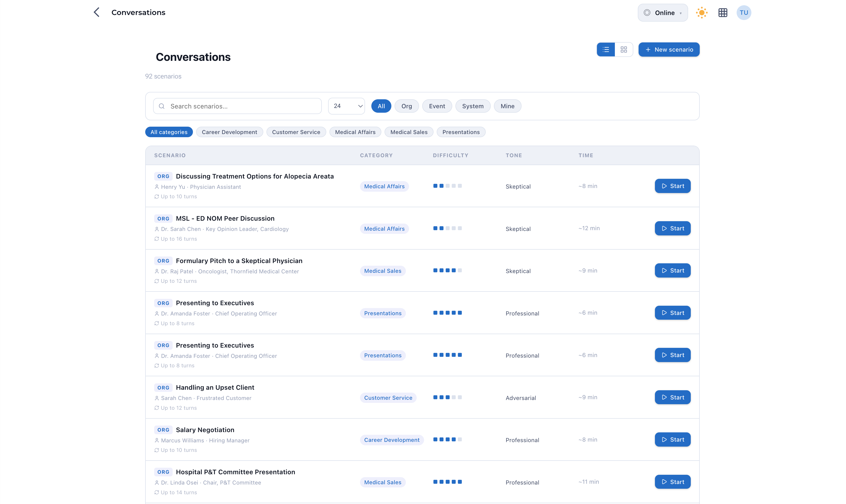The width and height of the screenshot is (846, 504).
Task: Select the list view icon
Action: click(606, 49)
